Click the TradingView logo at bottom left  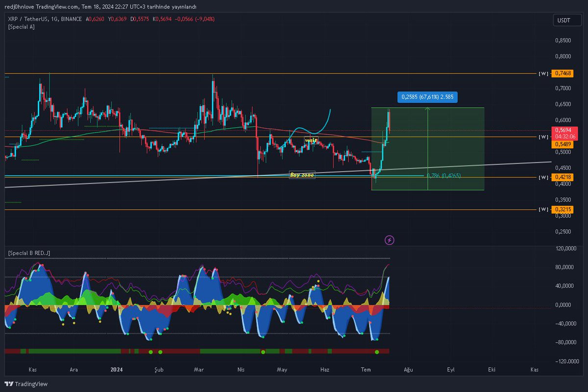[x=26, y=384]
